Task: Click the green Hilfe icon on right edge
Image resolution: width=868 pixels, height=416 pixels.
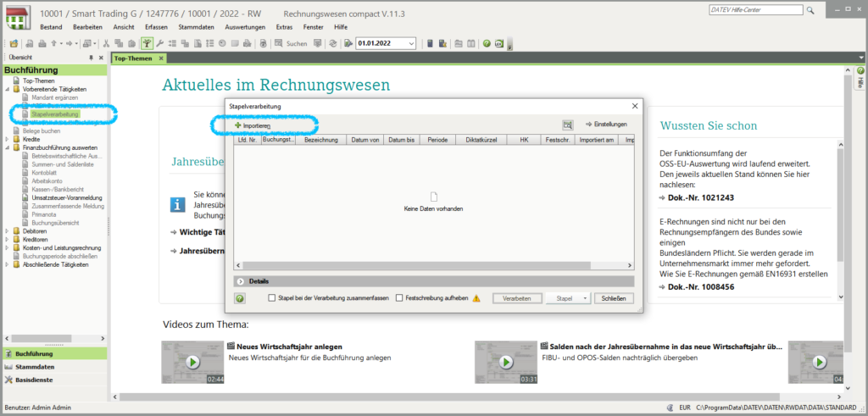Action: point(861,71)
